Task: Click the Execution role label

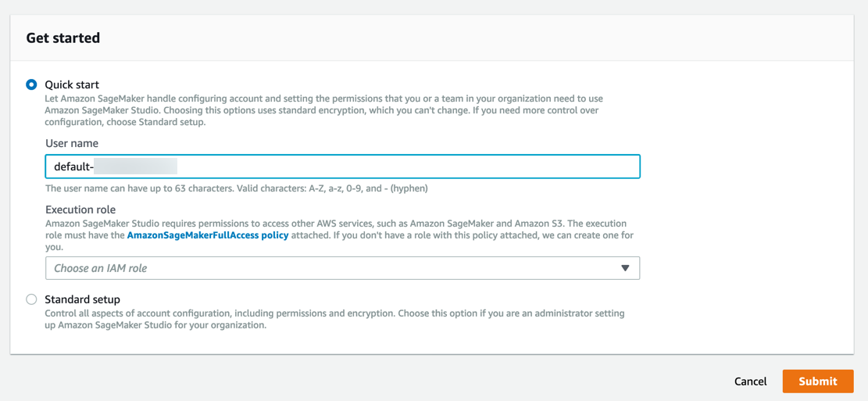Action: coord(80,210)
